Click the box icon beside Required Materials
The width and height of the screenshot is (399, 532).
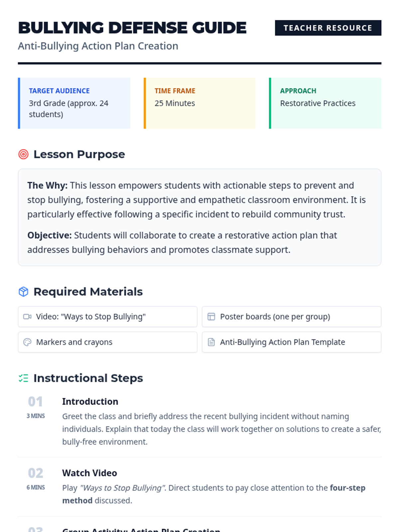pyautogui.click(x=23, y=292)
